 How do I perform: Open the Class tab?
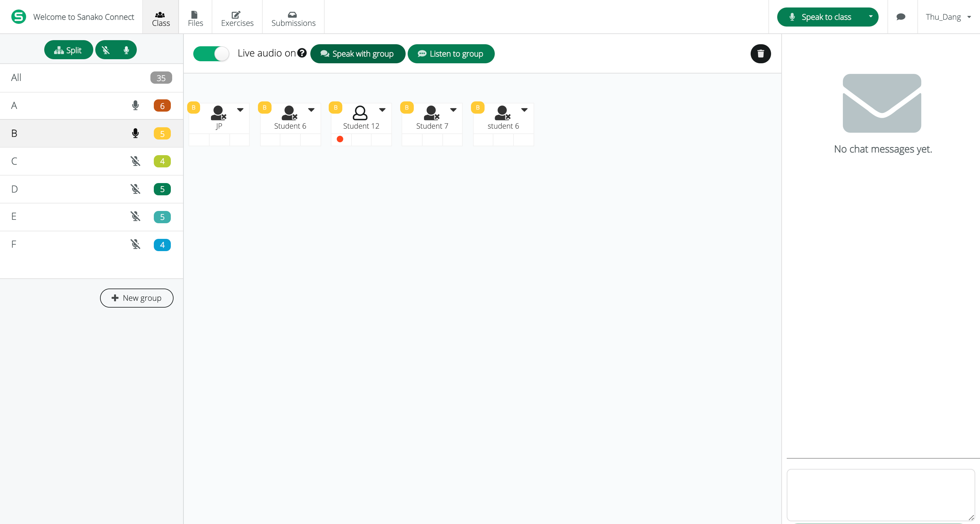[x=161, y=17]
